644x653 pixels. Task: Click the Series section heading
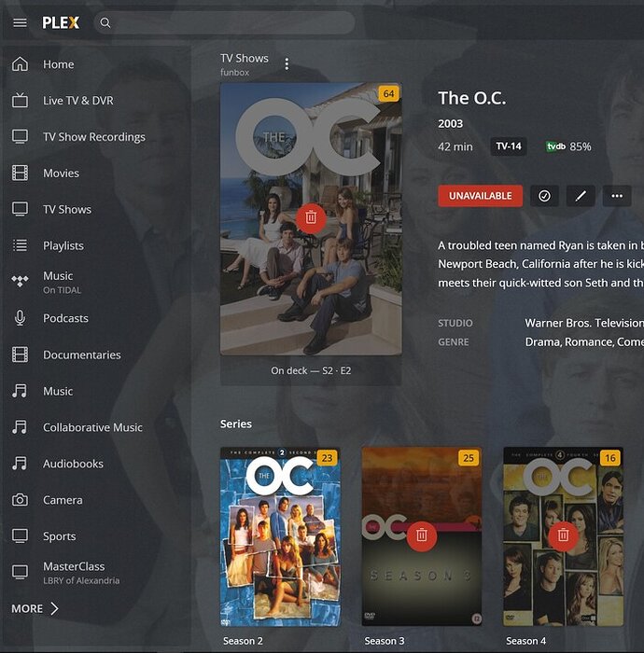[236, 424]
